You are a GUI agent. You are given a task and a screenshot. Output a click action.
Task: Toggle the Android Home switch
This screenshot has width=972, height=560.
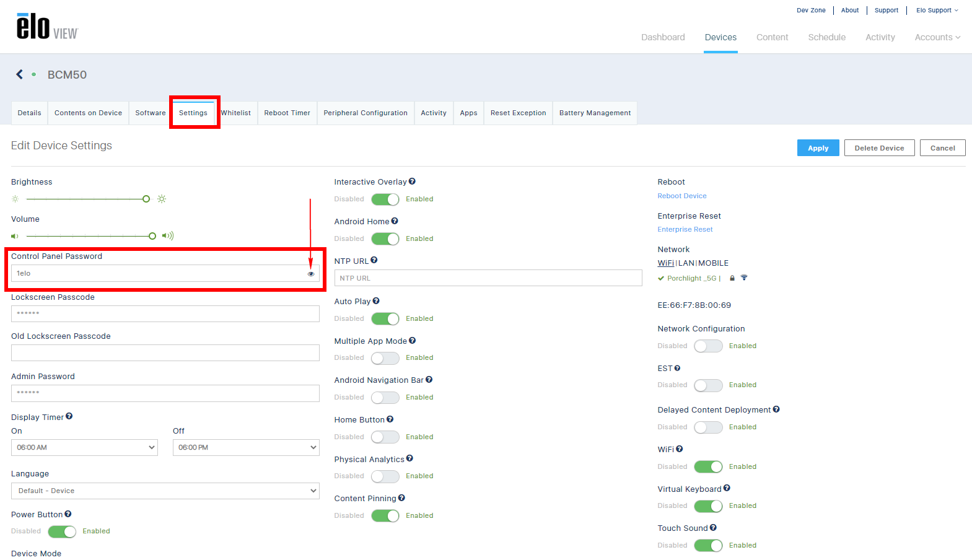click(x=385, y=239)
